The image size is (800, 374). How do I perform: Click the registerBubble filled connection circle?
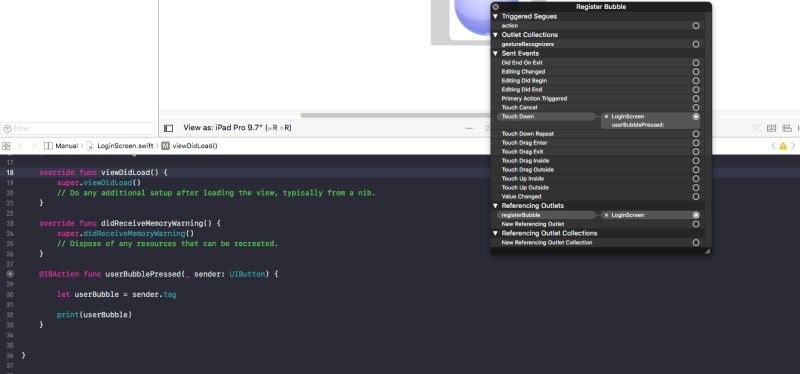pyautogui.click(x=696, y=215)
